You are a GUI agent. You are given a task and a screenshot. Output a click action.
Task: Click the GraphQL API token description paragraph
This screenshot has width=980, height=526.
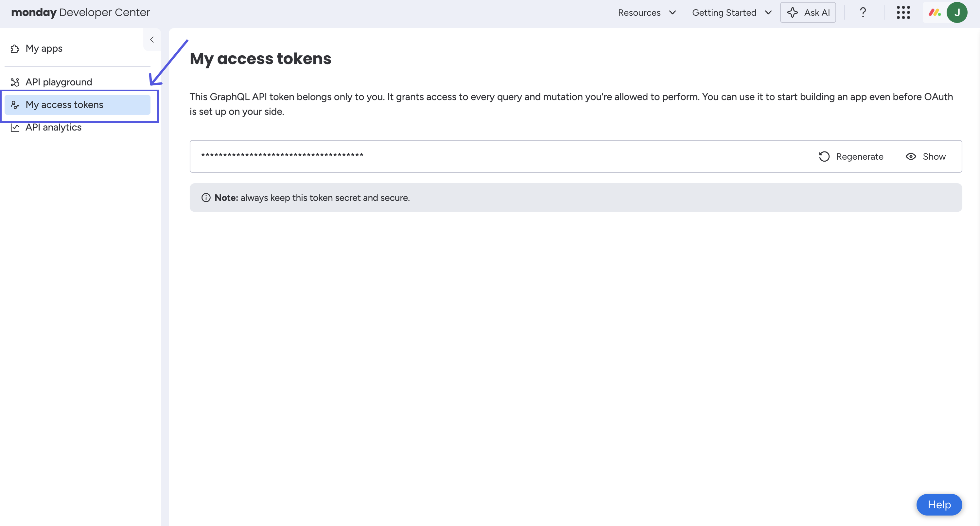571,104
